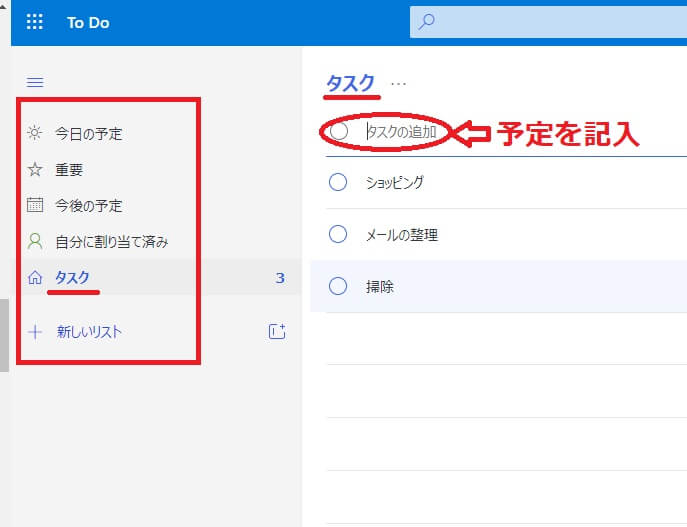The width and height of the screenshot is (687, 527).
Task: Select 今後の予定 in the sidebar
Action: point(89,206)
